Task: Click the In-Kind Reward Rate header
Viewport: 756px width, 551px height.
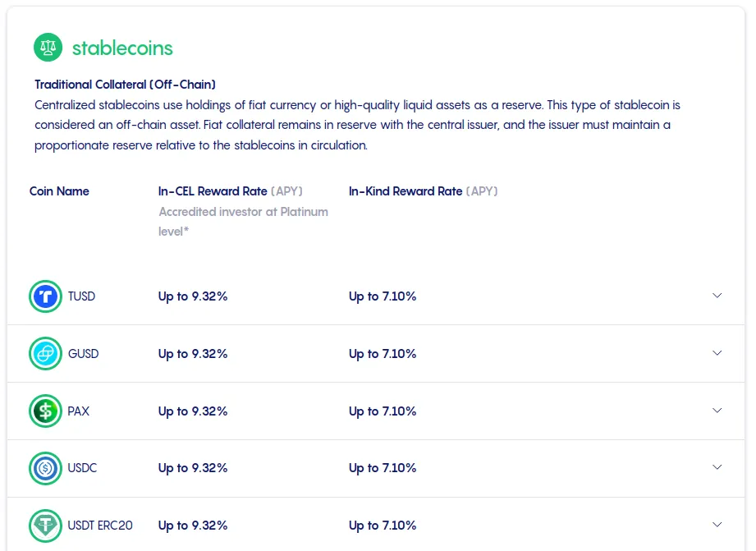Action: coord(424,191)
